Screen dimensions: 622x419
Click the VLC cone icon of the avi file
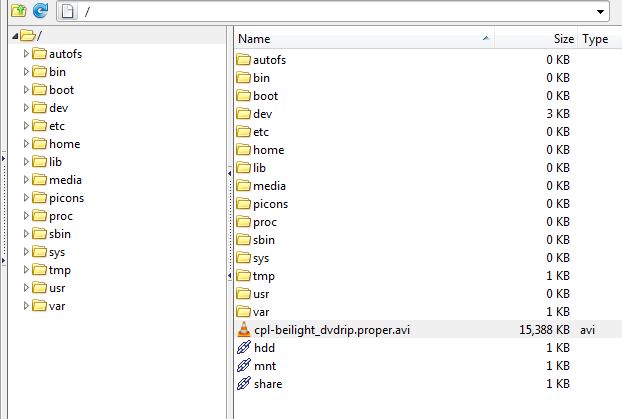click(243, 330)
